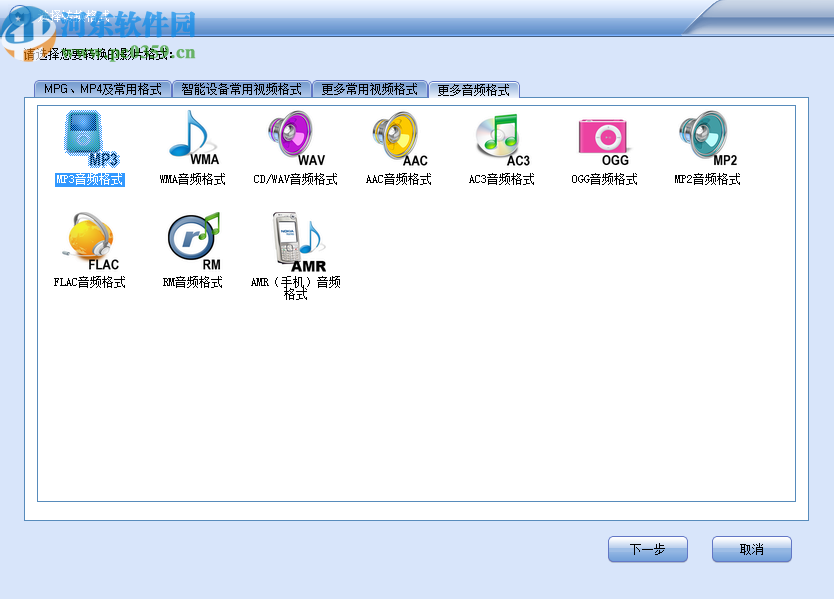The height and width of the screenshot is (599, 834).
Task: Click the 下一步 (Next) button
Action: pos(647,549)
